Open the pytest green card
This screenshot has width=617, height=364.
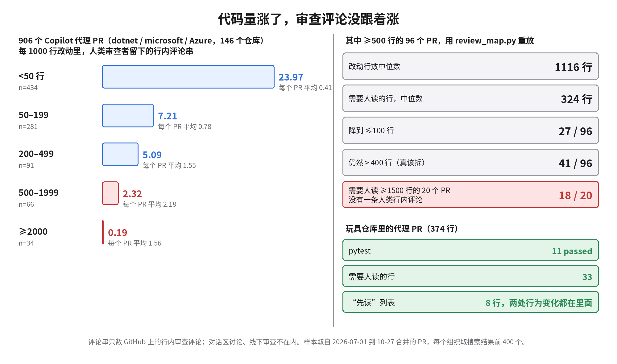point(470,250)
